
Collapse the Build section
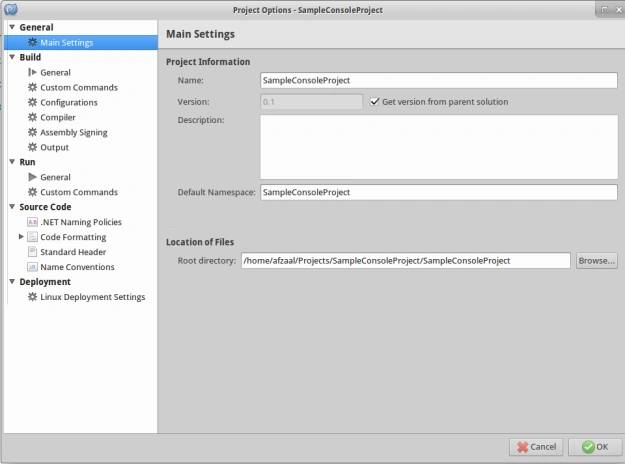click(12, 57)
